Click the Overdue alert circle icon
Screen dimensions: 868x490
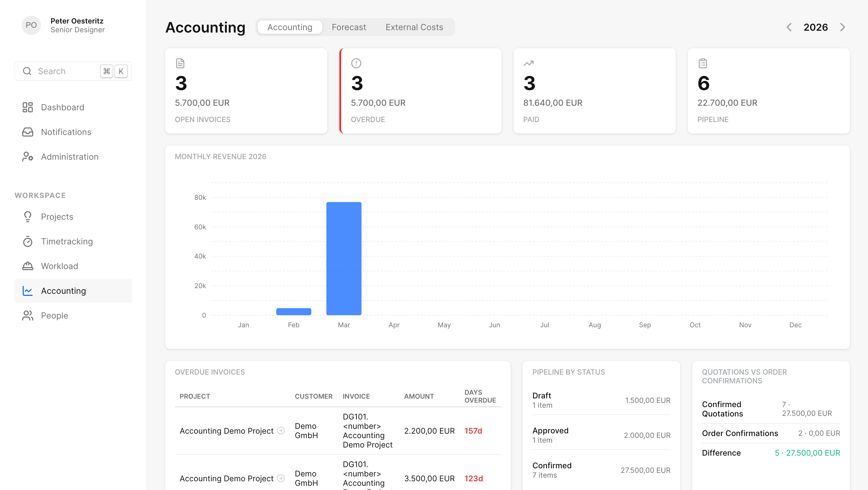(356, 63)
